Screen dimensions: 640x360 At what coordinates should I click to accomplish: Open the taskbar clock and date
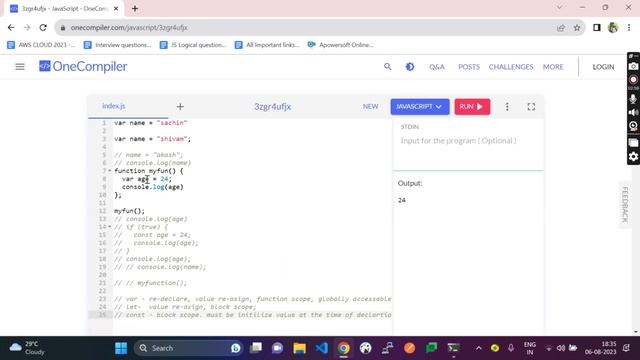[x=600, y=348]
